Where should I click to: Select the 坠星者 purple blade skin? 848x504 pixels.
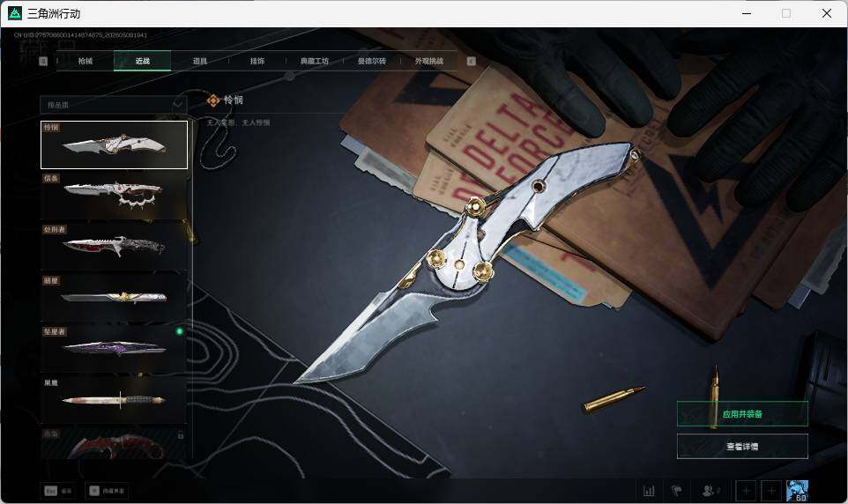(x=114, y=349)
